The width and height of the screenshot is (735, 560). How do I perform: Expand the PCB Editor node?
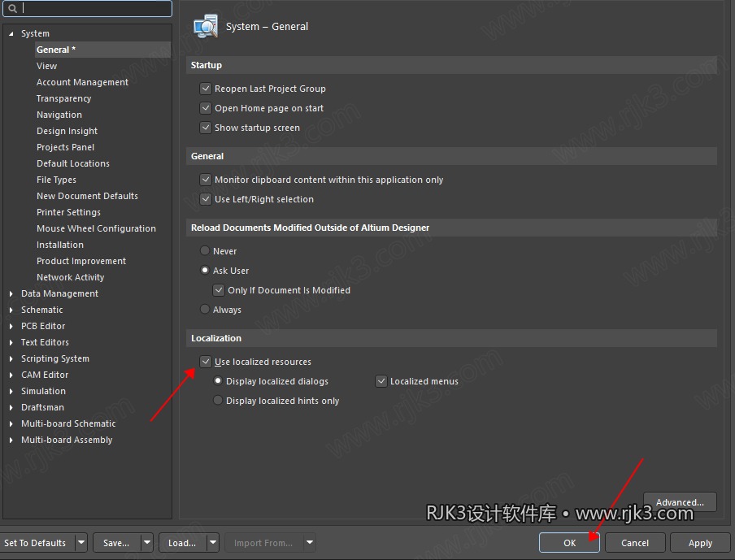11,326
